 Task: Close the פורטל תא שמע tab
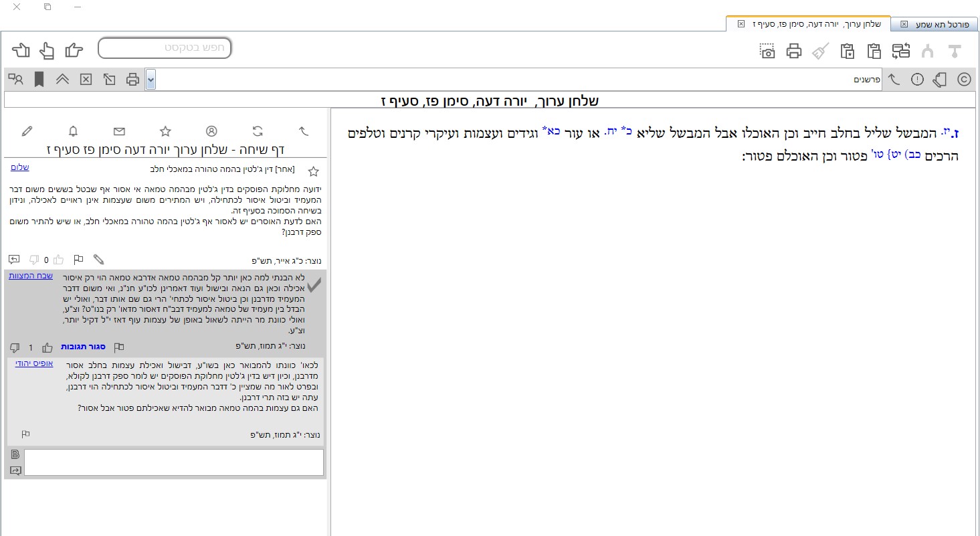point(904,24)
